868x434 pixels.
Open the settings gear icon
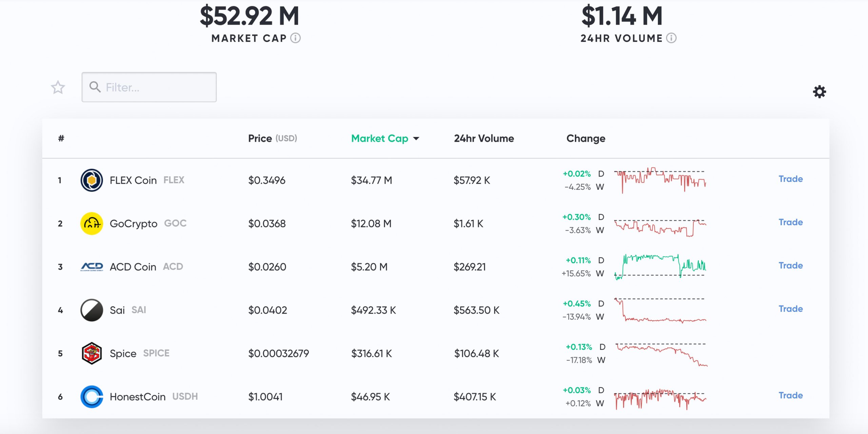tap(820, 92)
